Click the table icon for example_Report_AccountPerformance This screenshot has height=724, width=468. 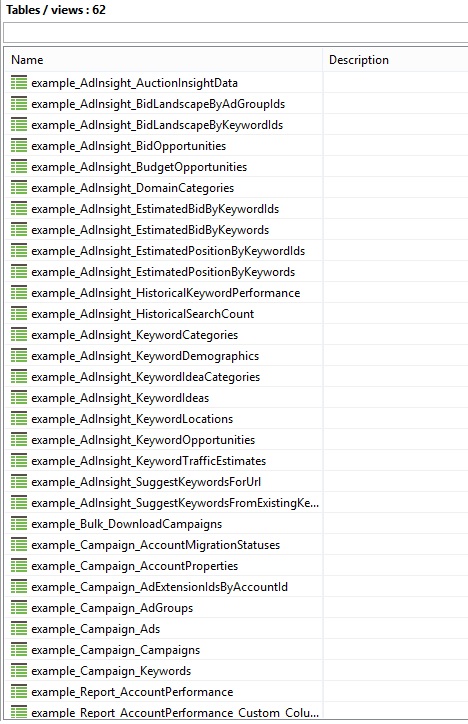click(x=19, y=692)
